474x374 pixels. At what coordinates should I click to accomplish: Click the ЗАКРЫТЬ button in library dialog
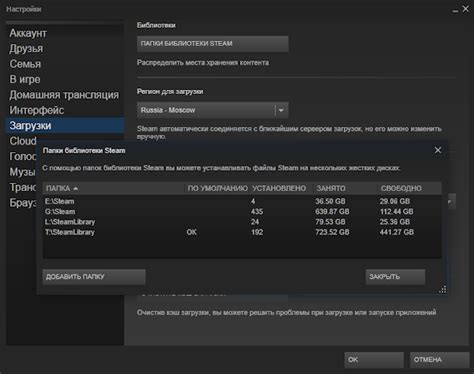(395, 277)
